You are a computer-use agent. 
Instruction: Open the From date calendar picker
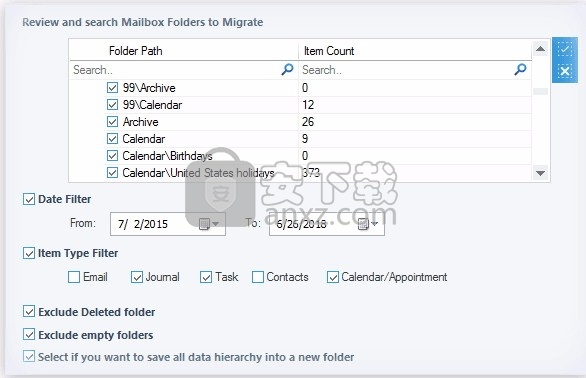(x=209, y=224)
